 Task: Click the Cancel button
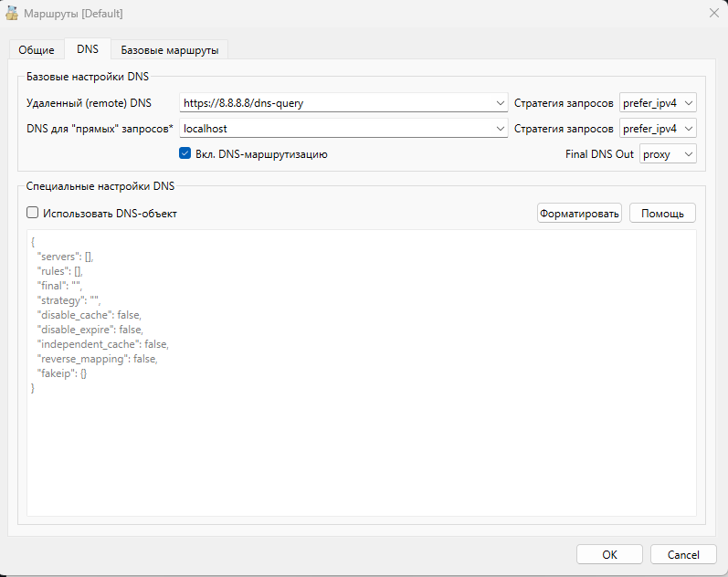coord(683,555)
